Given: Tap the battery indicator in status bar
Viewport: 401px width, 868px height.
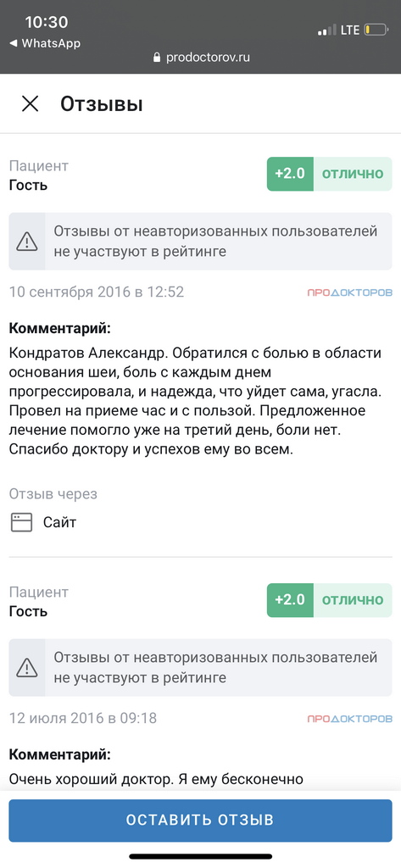Looking at the screenshot, I should pos(376,30).
